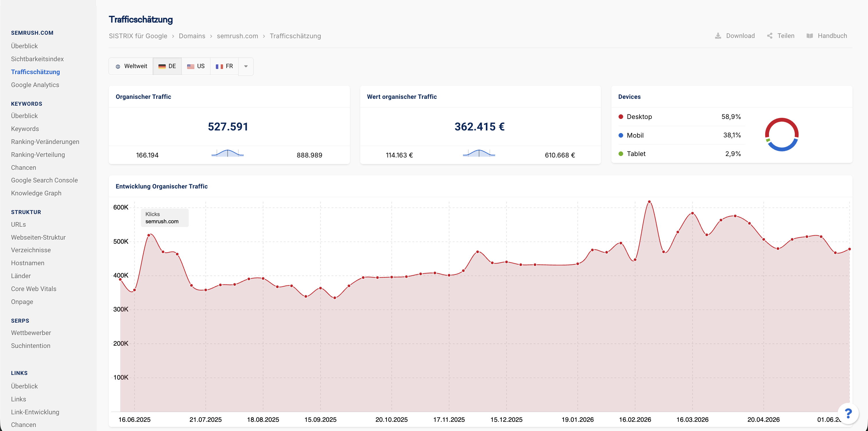
Task: Click the organic traffic value 527.591
Action: tap(228, 127)
